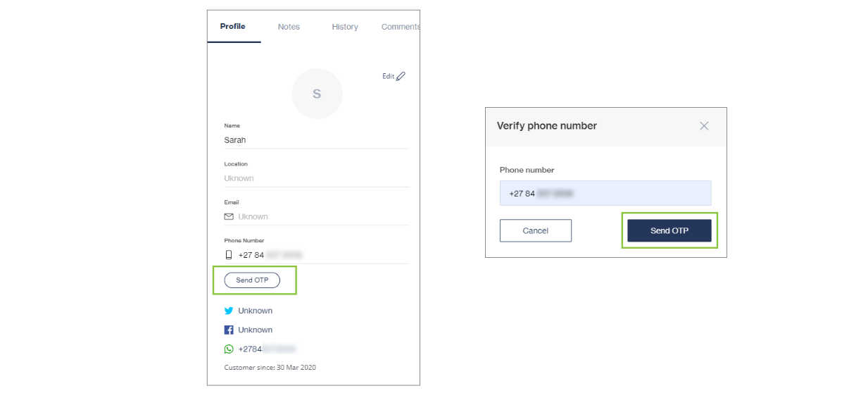Click the email envelope icon
Screen dimensions: 868x398
229,217
